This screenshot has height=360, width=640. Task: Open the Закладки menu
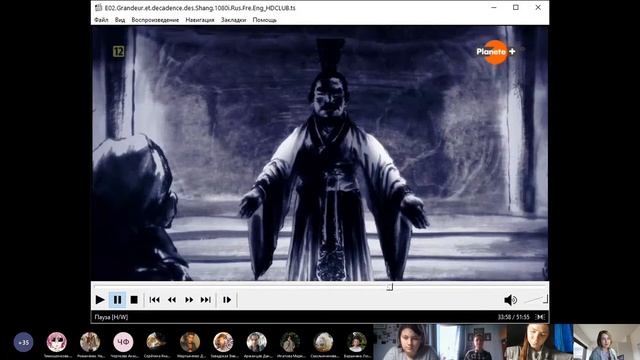point(233,20)
